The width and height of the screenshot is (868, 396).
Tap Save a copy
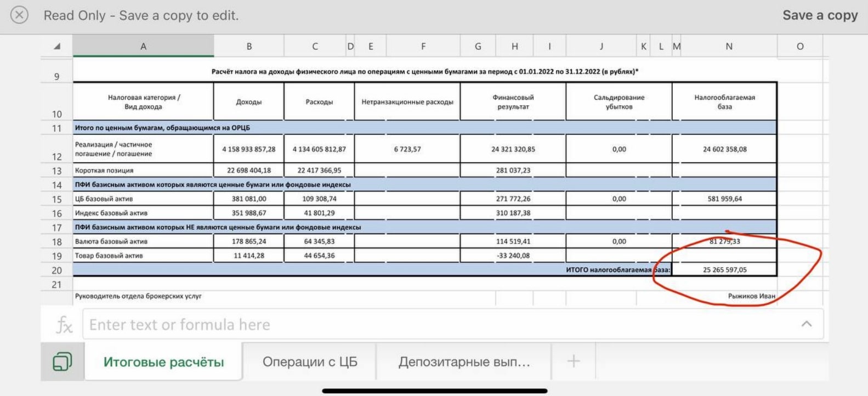820,15
